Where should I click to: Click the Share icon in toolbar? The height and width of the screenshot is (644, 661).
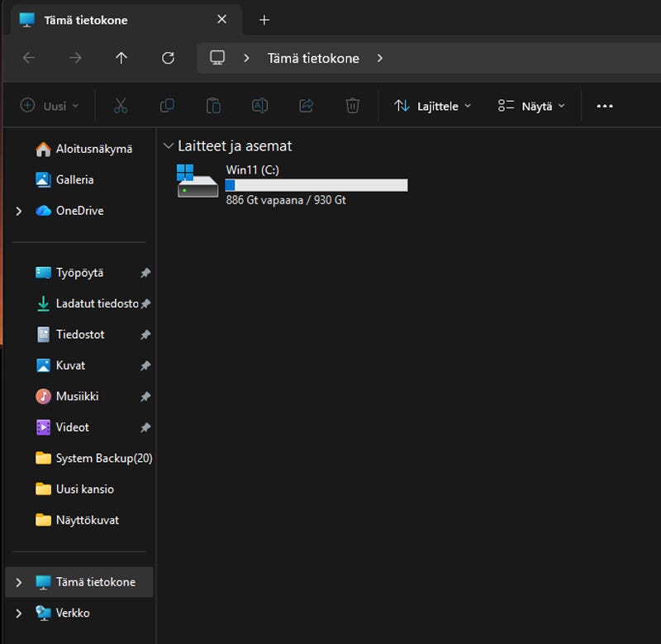[x=306, y=106]
